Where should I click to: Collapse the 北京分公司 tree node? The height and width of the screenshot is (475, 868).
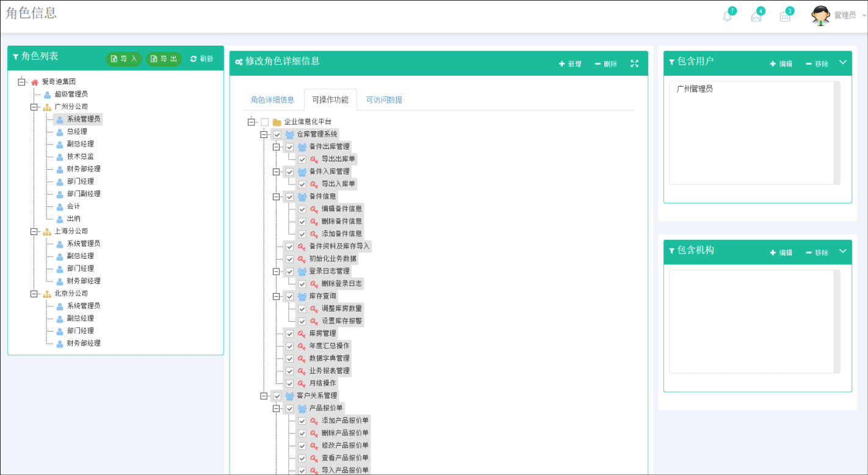click(34, 294)
